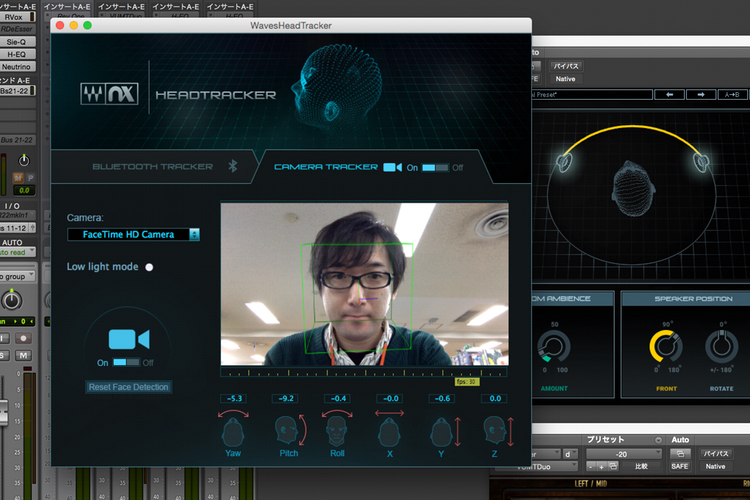Click the A→B copy setting button
750x500 pixels.
(x=732, y=94)
